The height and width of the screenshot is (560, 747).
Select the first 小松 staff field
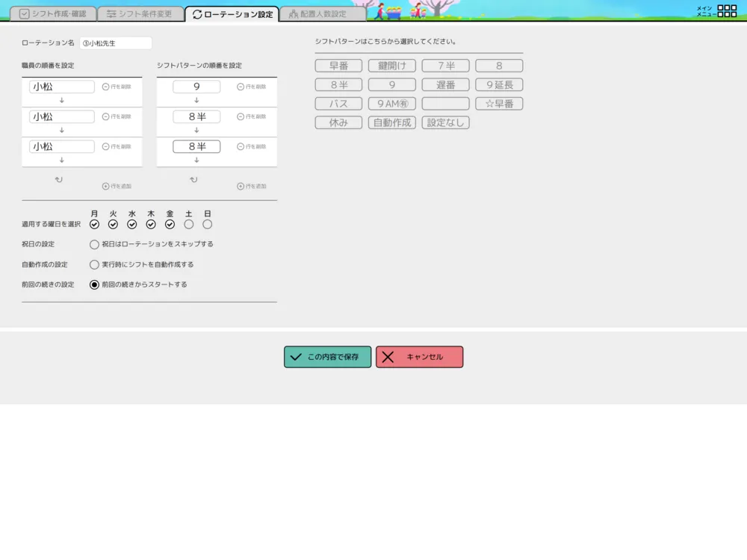point(62,87)
